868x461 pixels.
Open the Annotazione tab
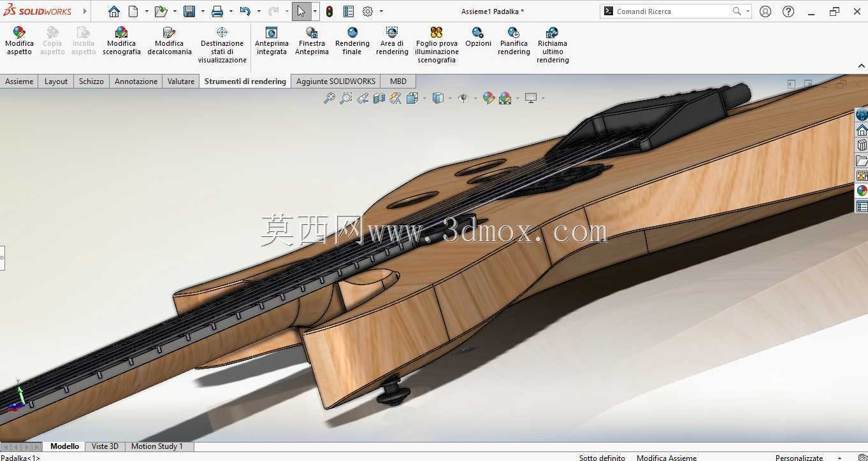pos(136,81)
